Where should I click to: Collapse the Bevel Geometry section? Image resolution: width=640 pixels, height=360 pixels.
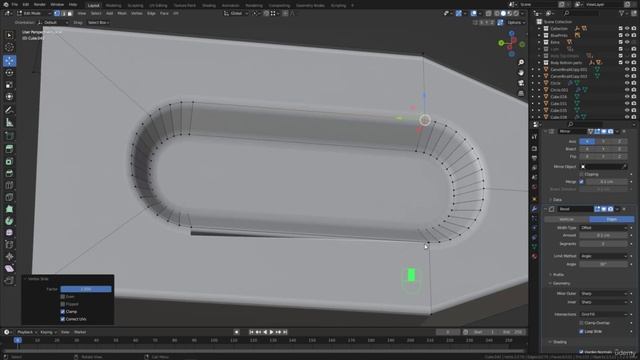tap(560, 283)
